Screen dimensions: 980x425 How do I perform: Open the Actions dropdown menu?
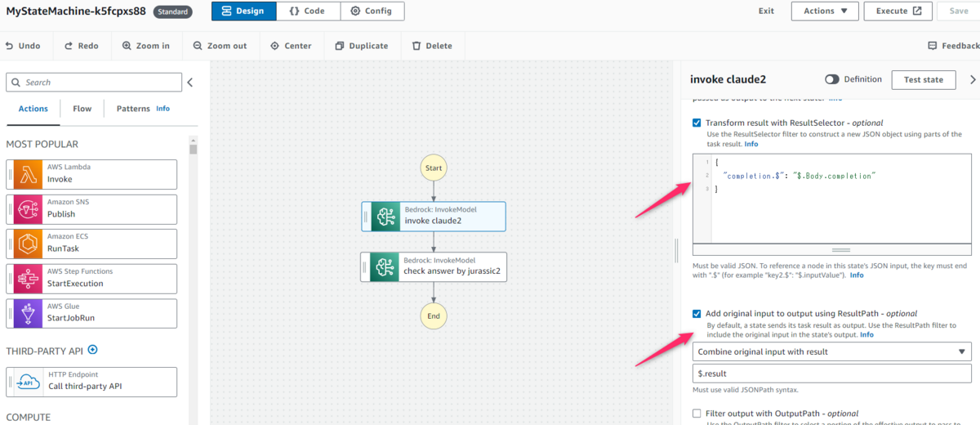pyautogui.click(x=825, y=11)
